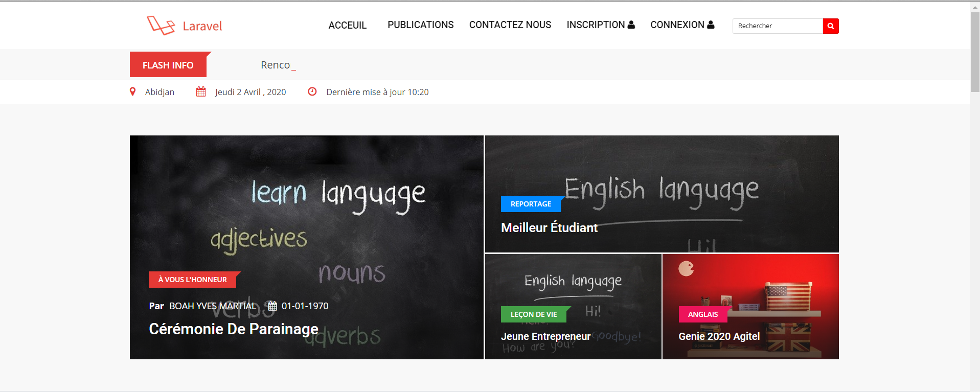980x392 pixels.
Task: Click the 01-01-1970 publication date
Action: (x=305, y=306)
